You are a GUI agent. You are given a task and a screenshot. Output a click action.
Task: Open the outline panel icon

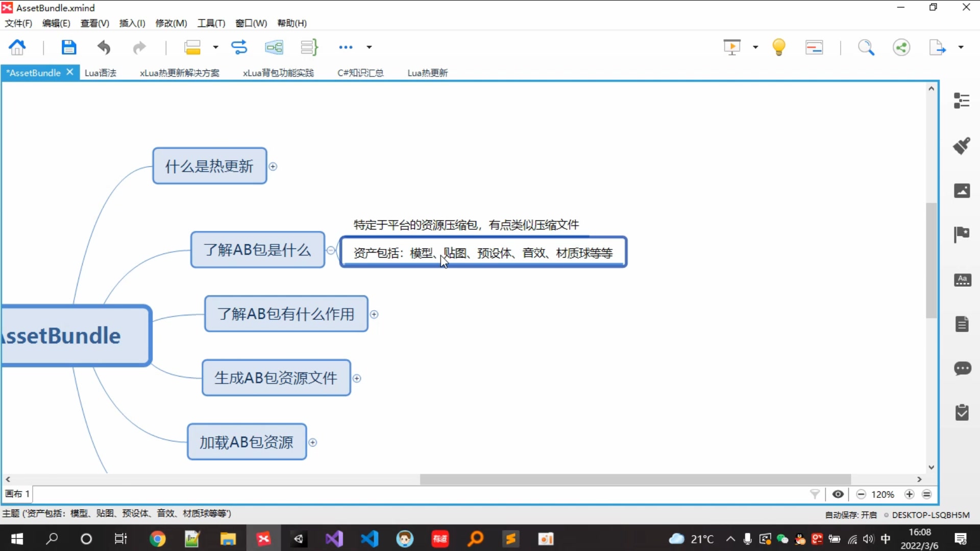point(962,101)
